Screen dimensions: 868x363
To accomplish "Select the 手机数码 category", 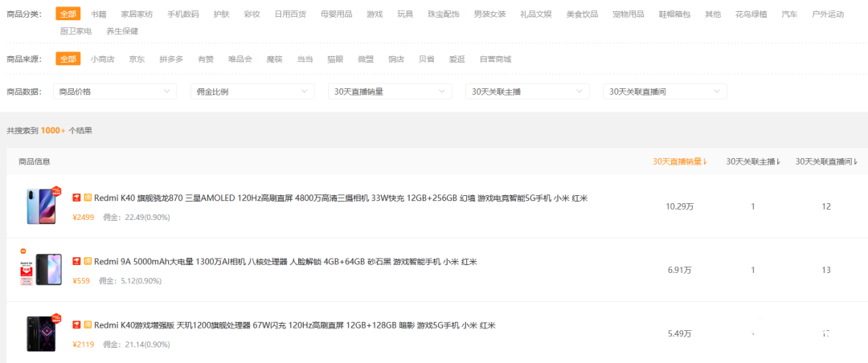I will 183,14.
